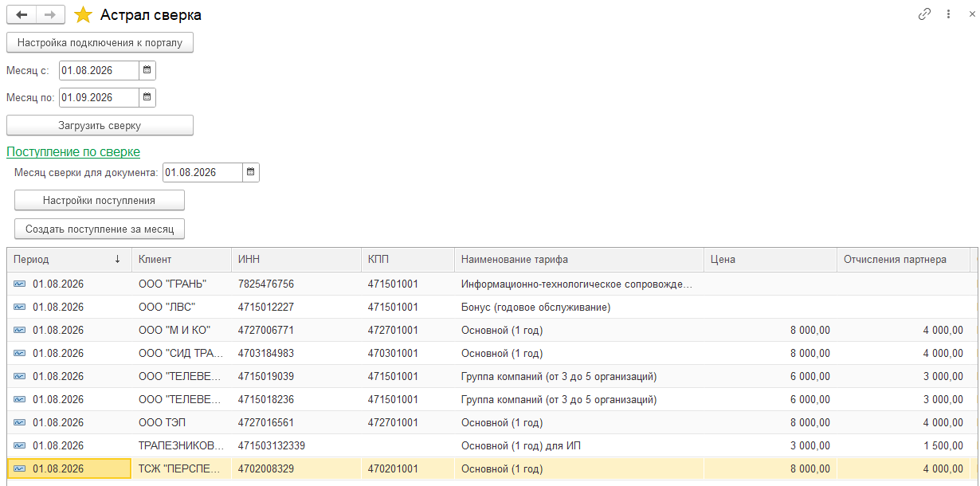Click 'Создать поступление за месяц' button

click(x=100, y=229)
